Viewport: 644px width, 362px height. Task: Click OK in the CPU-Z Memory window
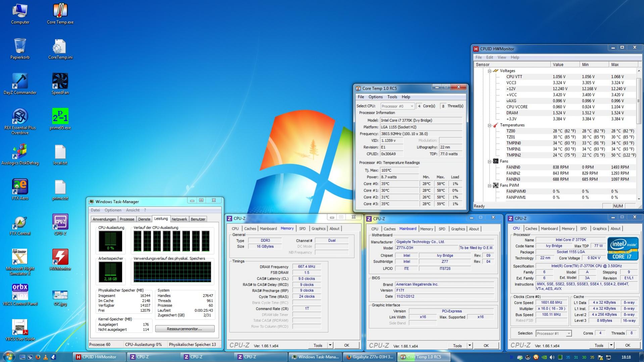pos(346,345)
